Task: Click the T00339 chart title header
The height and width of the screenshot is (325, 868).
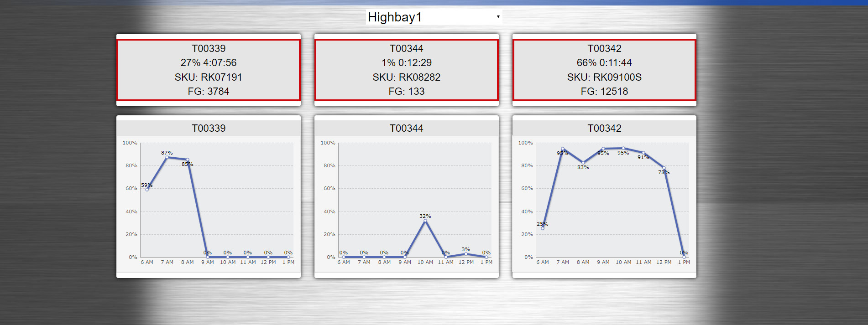Action: [209, 128]
